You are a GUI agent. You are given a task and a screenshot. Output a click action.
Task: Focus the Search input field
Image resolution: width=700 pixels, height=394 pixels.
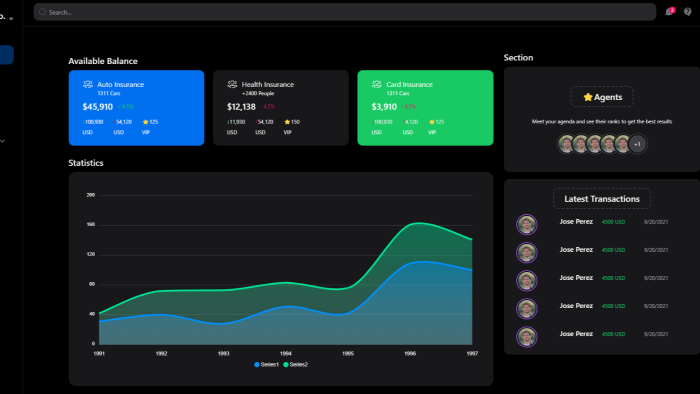click(345, 12)
